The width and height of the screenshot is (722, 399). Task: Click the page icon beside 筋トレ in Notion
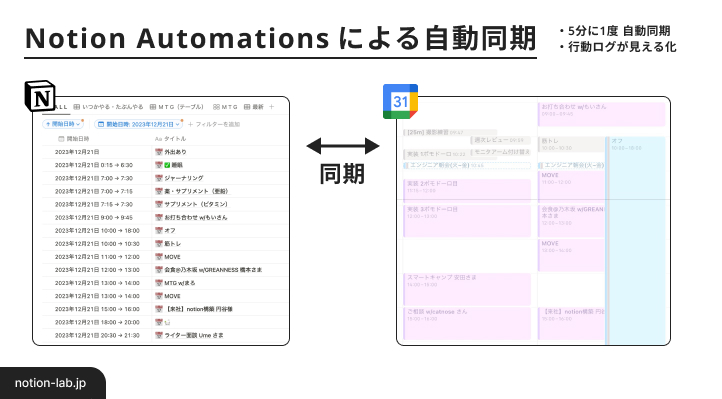click(x=159, y=243)
